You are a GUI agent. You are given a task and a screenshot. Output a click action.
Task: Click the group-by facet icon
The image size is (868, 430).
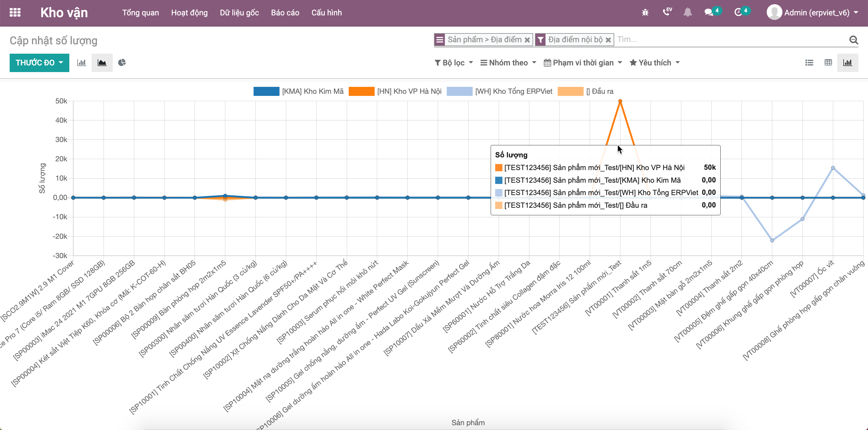coord(440,40)
